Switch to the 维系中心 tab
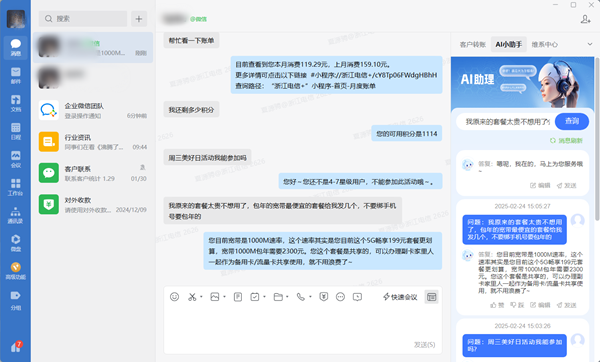 [545, 44]
